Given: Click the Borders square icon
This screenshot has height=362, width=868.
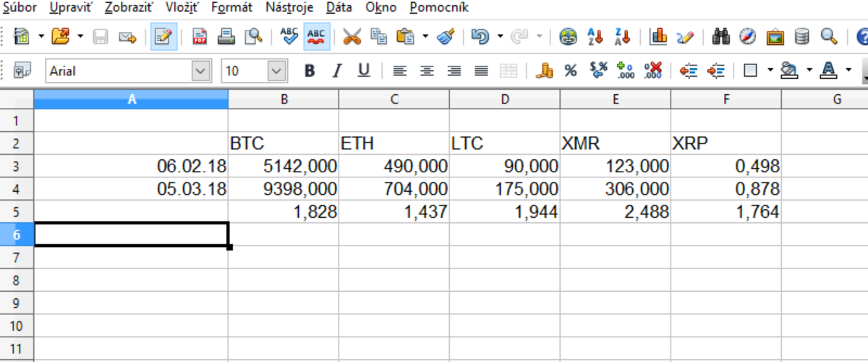Looking at the screenshot, I should click(751, 71).
